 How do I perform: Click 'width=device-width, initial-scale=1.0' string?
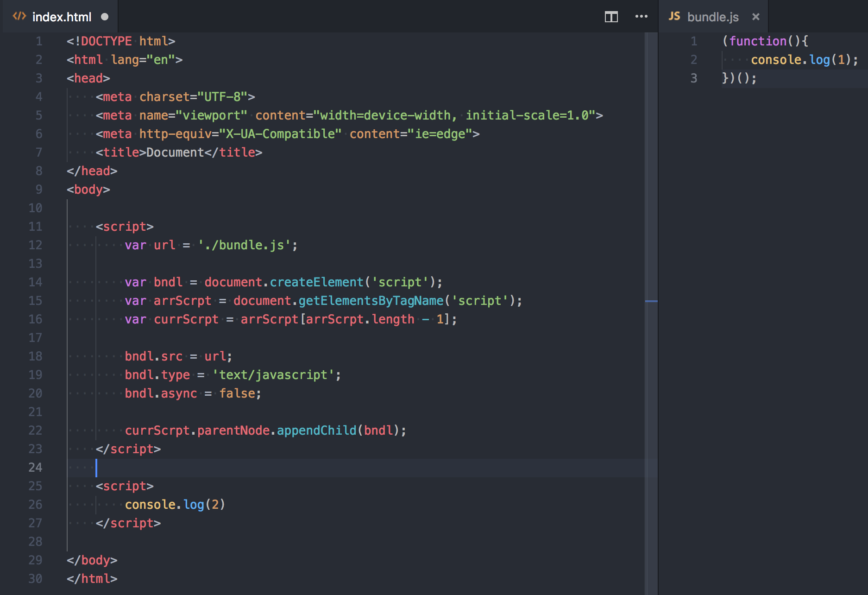(454, 115)
